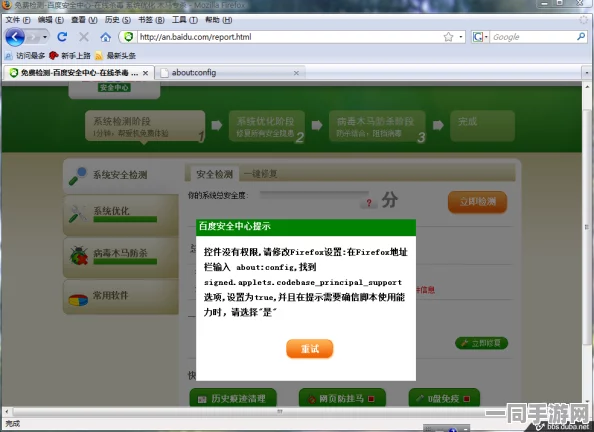Toggle the red status square on U盘免疫
The image size is (594, 432).
(467, 398)
